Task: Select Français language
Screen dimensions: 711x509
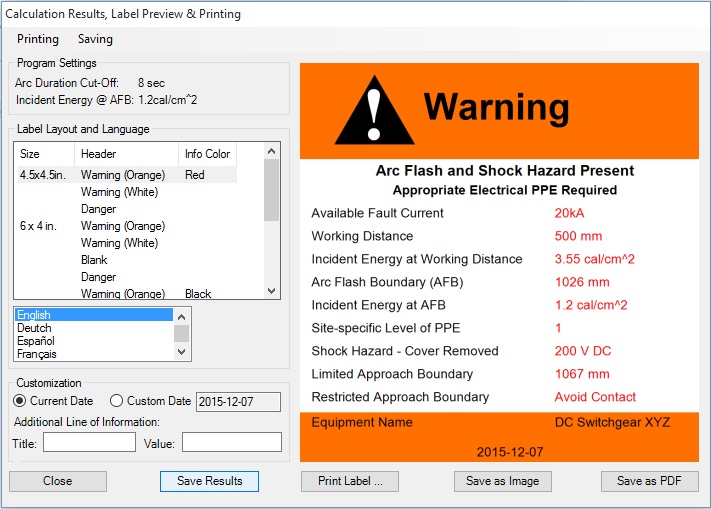Action: (x=94, y=354)
